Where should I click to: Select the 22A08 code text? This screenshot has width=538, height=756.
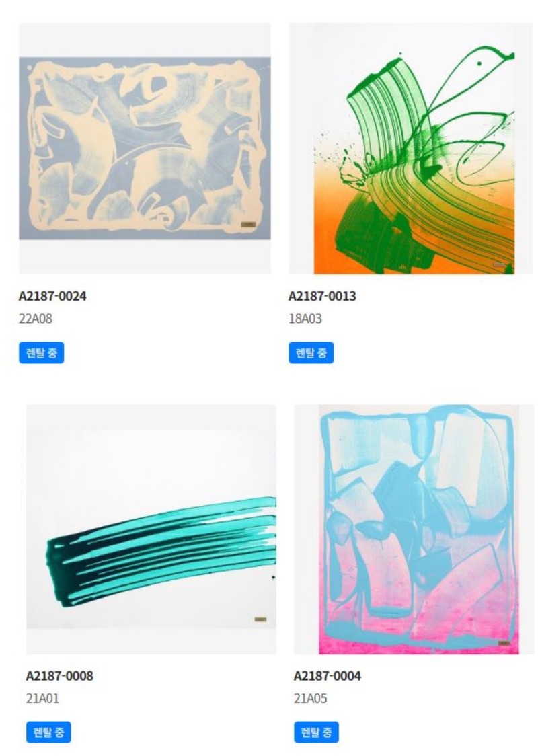click(x=35, y=319)
